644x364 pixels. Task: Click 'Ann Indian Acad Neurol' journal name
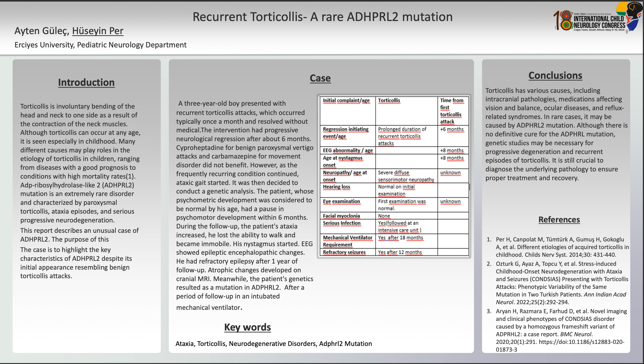(561, 298)
